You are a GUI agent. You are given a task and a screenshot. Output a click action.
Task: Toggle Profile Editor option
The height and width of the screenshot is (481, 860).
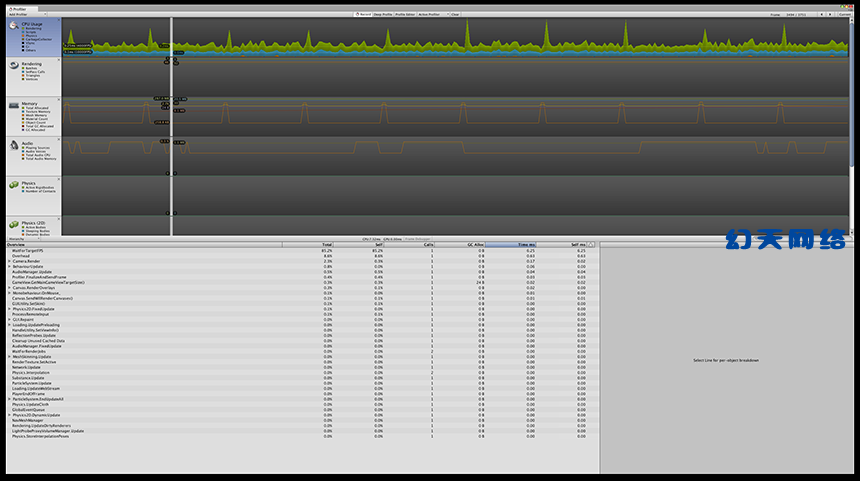click(405, 14)
